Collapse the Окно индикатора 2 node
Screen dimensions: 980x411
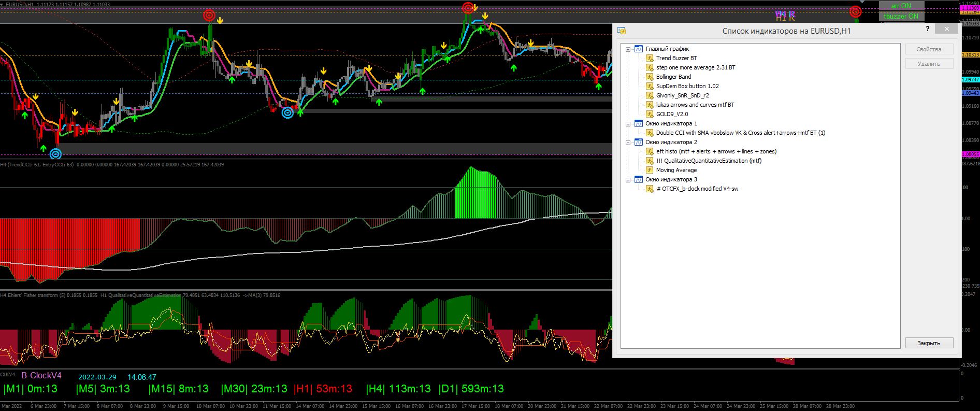628,143
